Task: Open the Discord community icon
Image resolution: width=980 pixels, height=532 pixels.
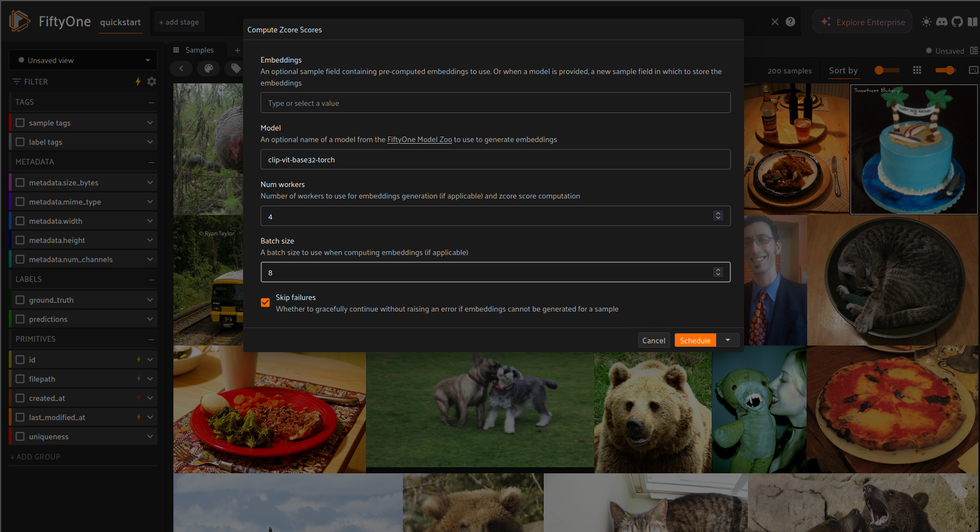Action: point(942,22)
